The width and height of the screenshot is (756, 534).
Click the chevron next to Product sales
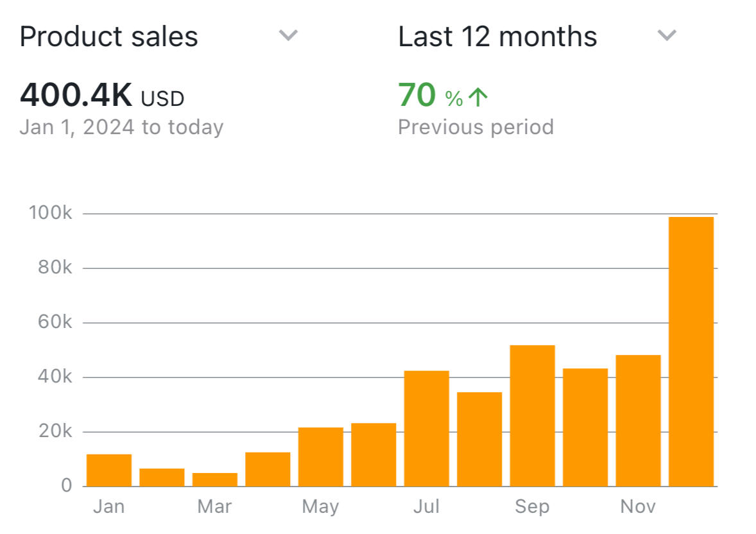tap(288, 35)
